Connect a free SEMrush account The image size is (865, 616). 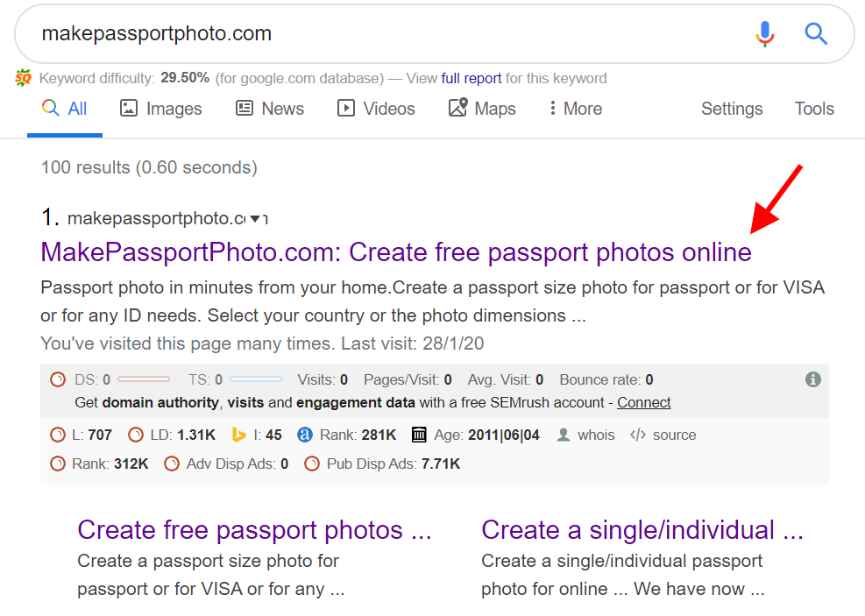(643, 402)
